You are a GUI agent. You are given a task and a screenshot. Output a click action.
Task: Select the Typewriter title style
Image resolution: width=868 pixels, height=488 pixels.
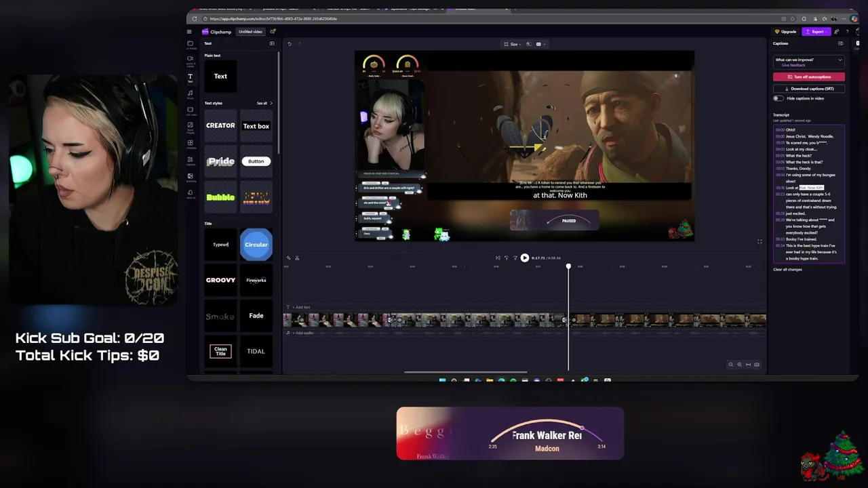coord(220,245)
